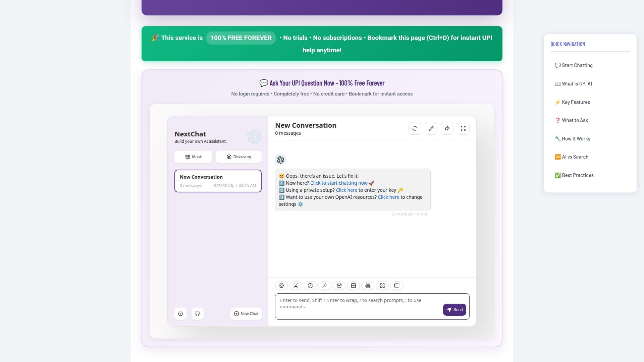The width and height of the screenshot is (644, 362).
Task: Share the conversation using the arrow icon
Action: [447, 128]
